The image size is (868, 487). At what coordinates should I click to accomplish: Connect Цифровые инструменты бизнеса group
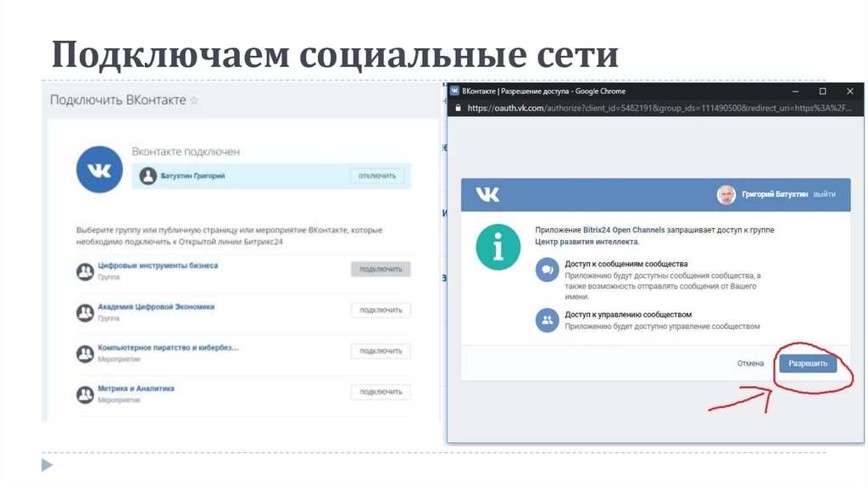click(x=381, y=269)
